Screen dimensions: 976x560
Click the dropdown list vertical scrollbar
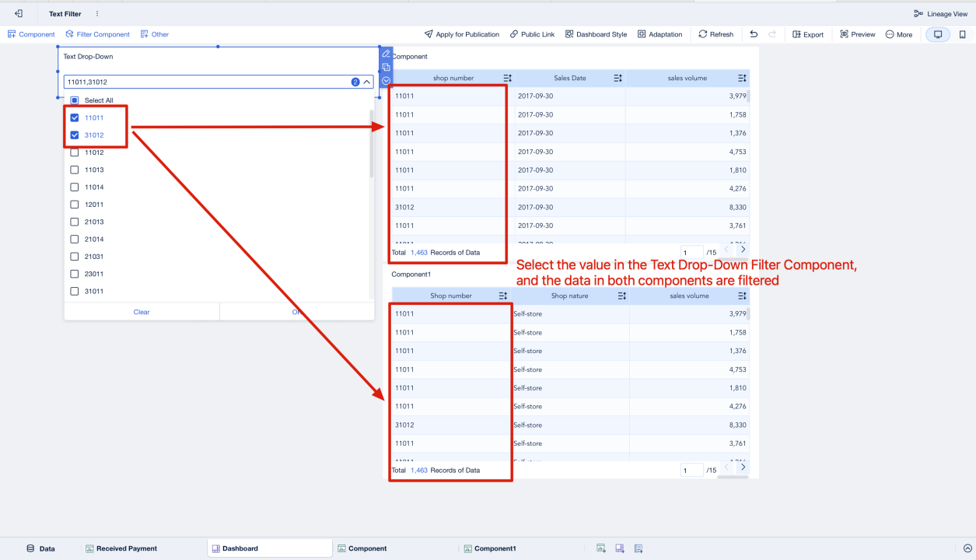pos(371,143)
